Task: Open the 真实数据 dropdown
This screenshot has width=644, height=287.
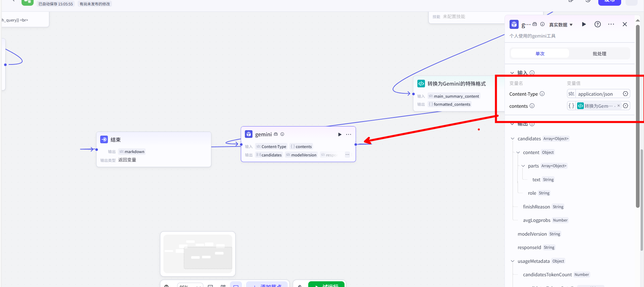Action: 561,25
